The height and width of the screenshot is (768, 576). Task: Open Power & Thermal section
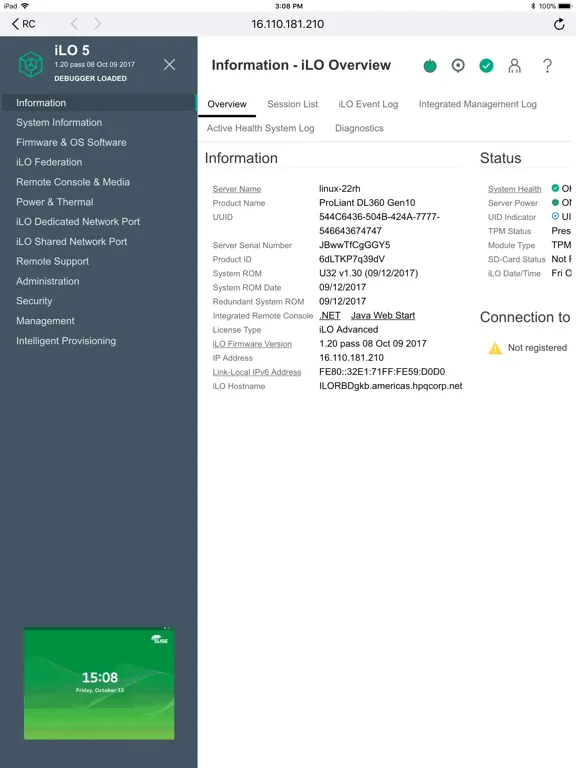point(54,202)
